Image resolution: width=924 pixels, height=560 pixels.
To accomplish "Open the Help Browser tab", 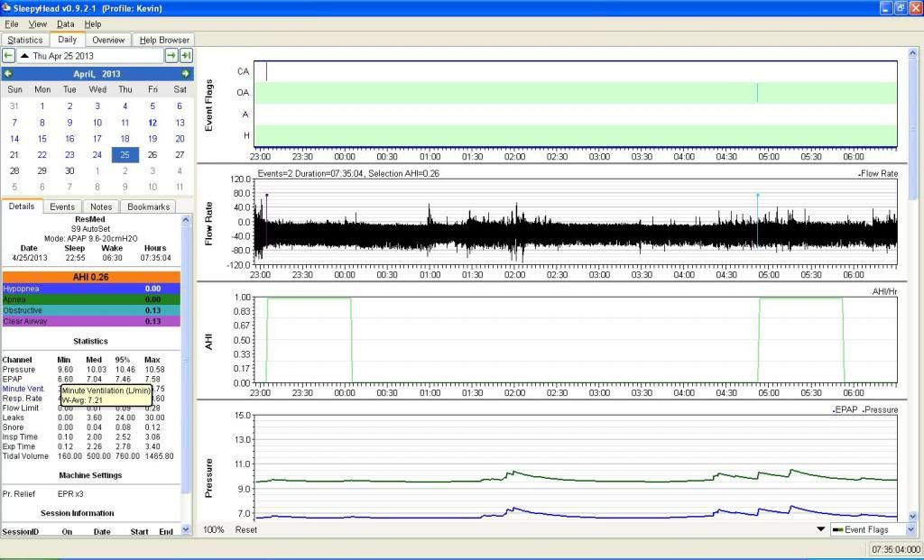I will pos(164,40).
